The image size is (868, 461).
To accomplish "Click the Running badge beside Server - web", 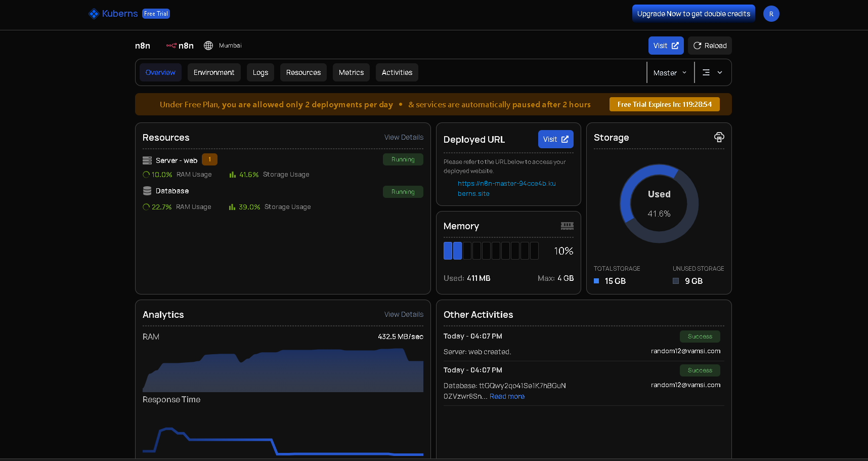I will [403, 159].
